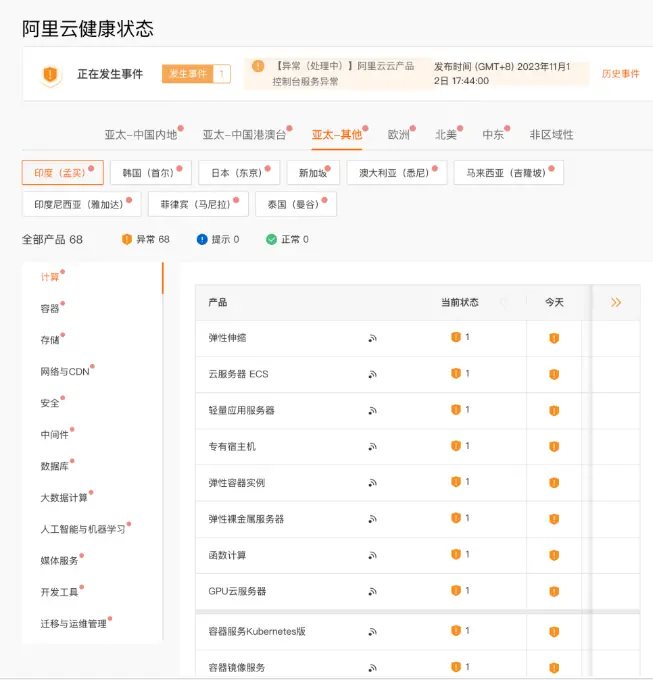Image resolution: width=653 pixels, height=680 pixels.
Task: Open the 中东 region tab
Action: pyautogui.click(x=493, y=135)
